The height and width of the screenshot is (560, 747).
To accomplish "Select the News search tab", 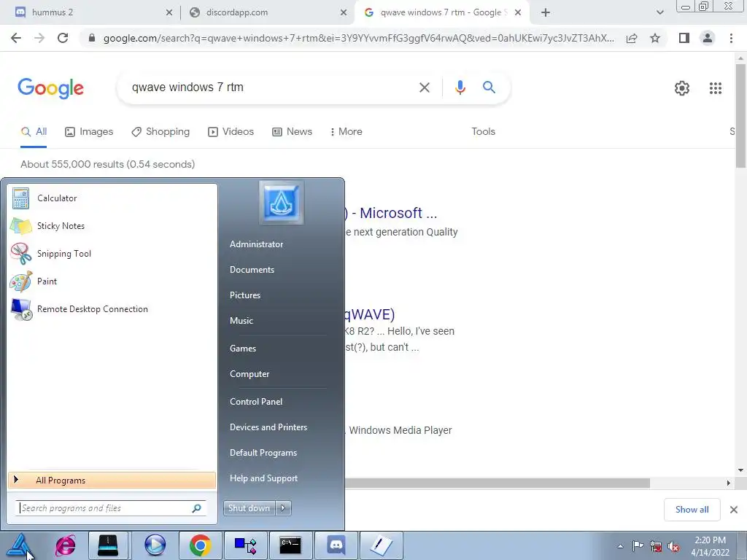I will click(292, 132).
